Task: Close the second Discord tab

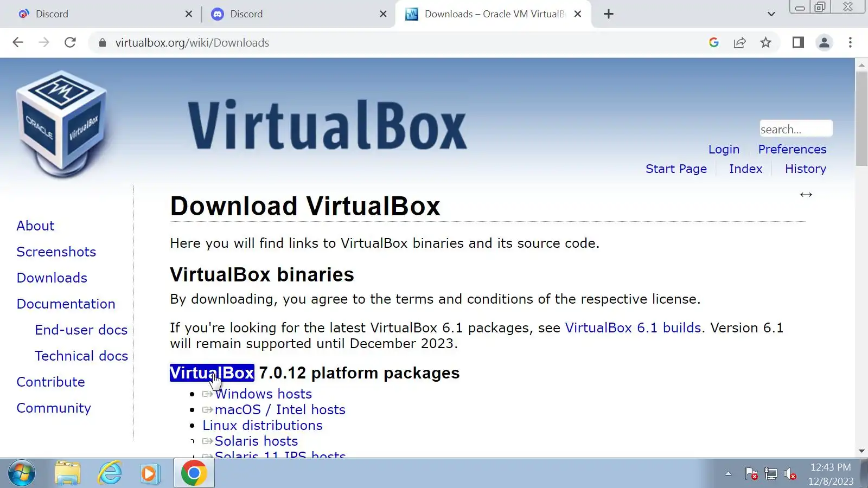Action: [x=384, y=14]
